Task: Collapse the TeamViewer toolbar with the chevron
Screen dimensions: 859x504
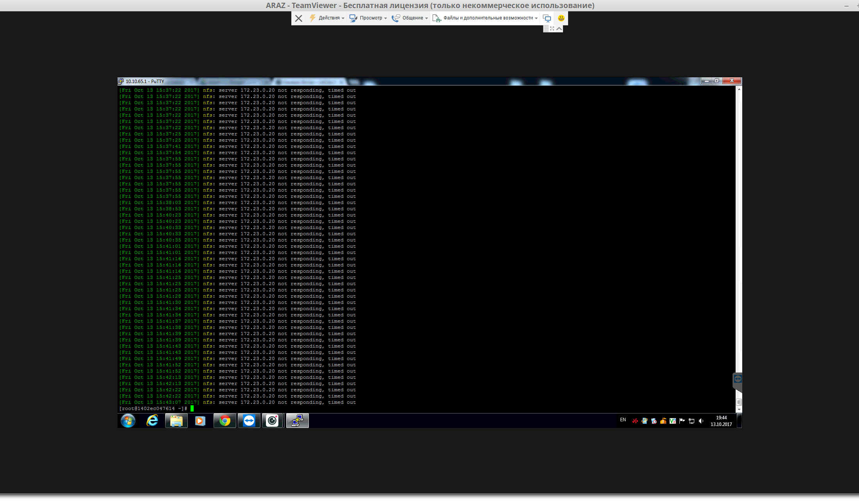Action: point(559,28)
